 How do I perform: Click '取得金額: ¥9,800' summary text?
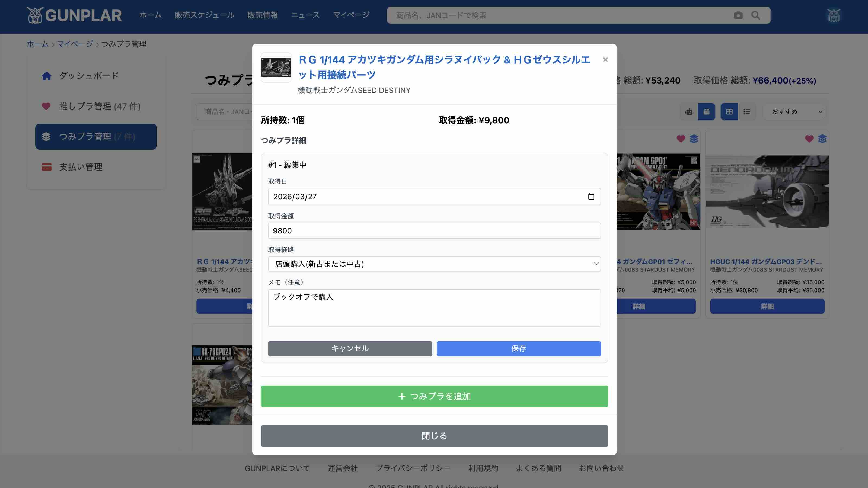(x=474, y=120)
